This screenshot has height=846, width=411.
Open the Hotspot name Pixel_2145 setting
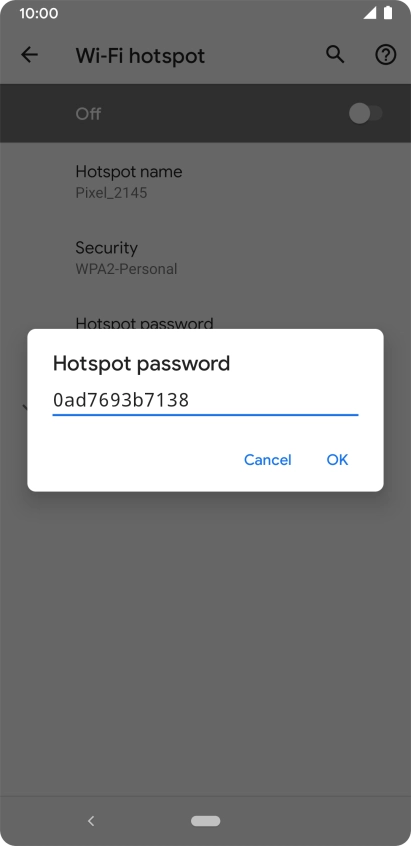click(x=206, y=182)
